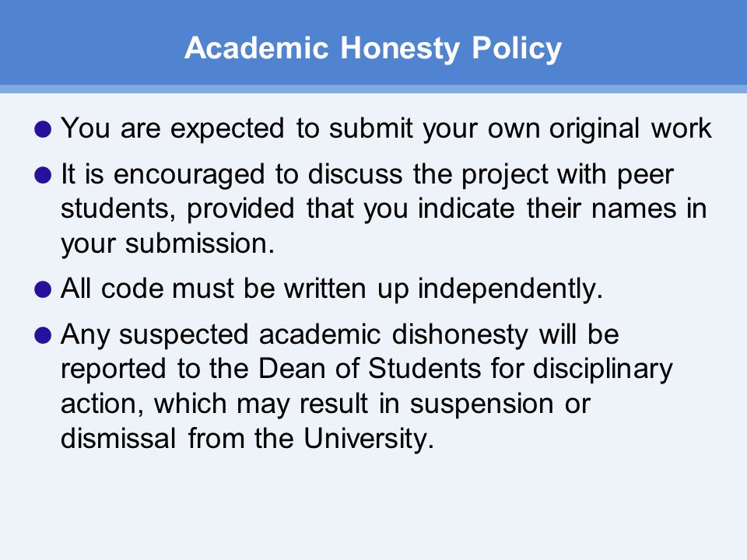Image resolution: width=747 pixels, height=560 pixels.
Task: Click 'dismissal from the University.' text
Action: [x=247, y=439]
